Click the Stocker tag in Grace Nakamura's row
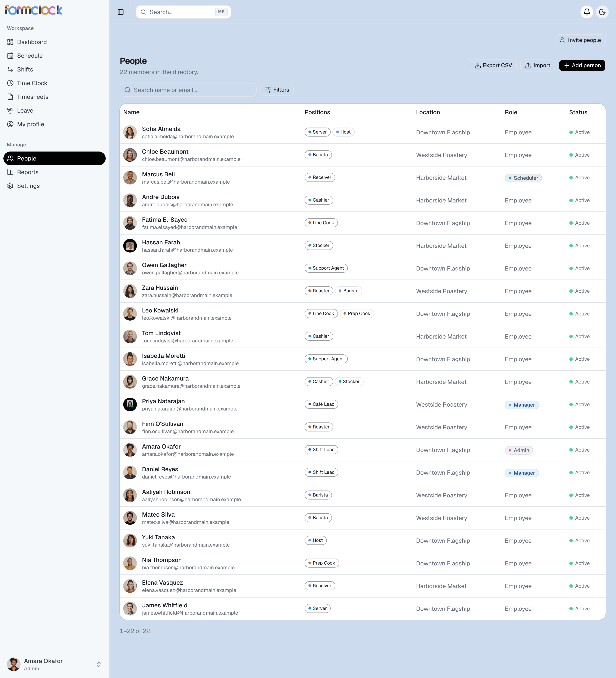The image size is (616, 678). point(349,382)
